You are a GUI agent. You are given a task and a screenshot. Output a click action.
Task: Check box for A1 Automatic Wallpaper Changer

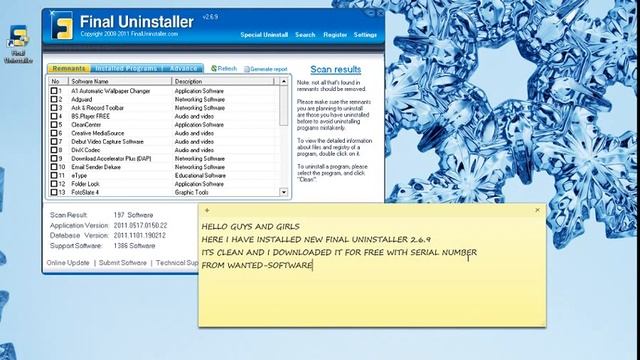[x=54, y=91]
